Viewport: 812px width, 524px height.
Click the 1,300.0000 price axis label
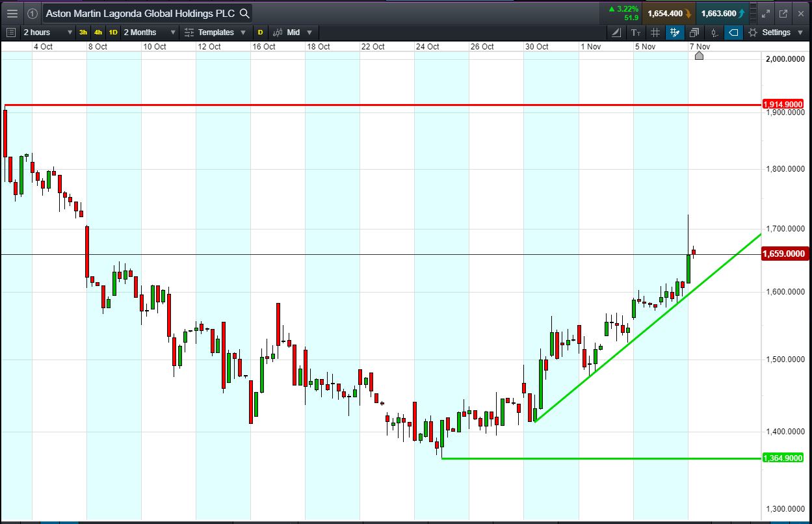tap(784, 509)
